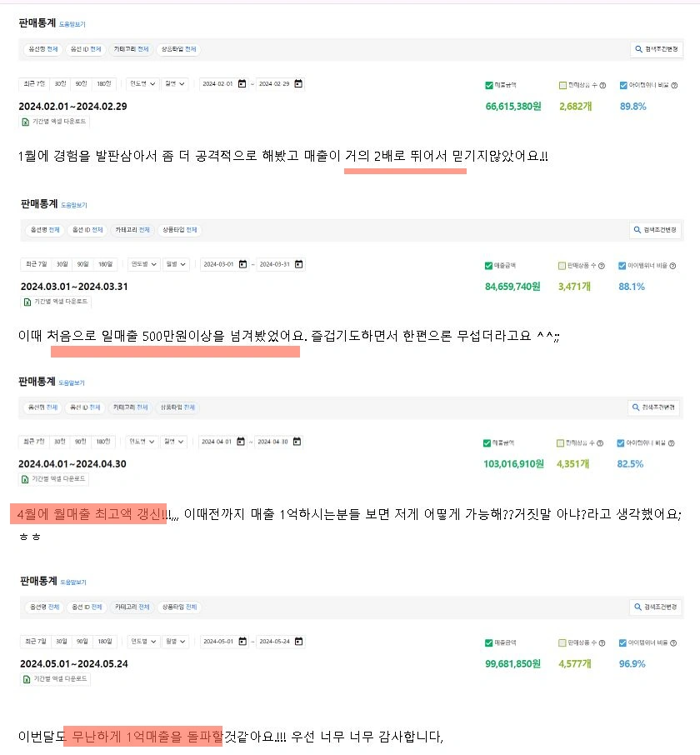Open calendar for 2024-05-24 end date
This screenshot has height=755, width=700.
(x=299, y=642)
